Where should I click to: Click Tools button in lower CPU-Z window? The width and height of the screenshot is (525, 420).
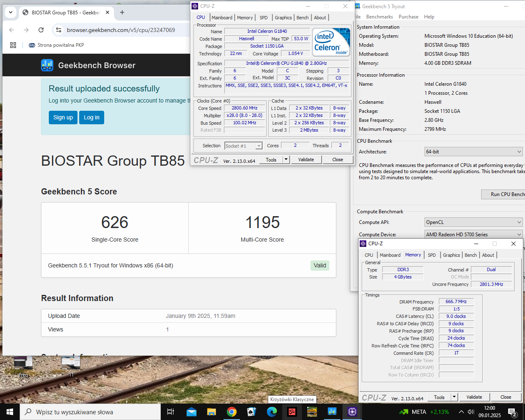[x=439, y=397]
